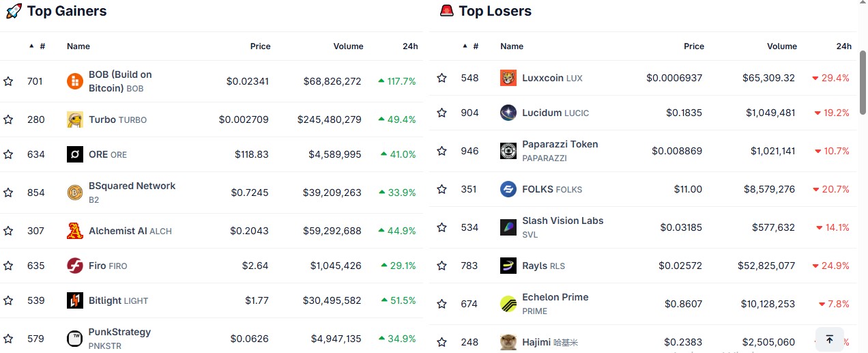Sort Top Losers by Price column
868x353 pixels.
(x=694, y=46)
